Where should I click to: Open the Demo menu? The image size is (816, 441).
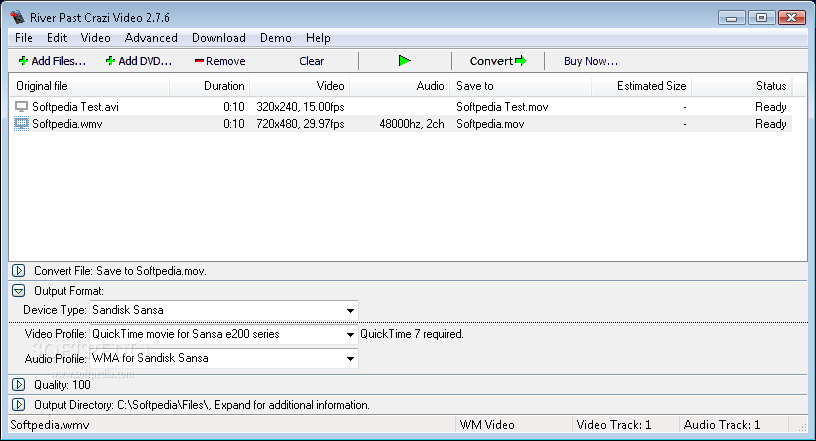coord(275,38)
